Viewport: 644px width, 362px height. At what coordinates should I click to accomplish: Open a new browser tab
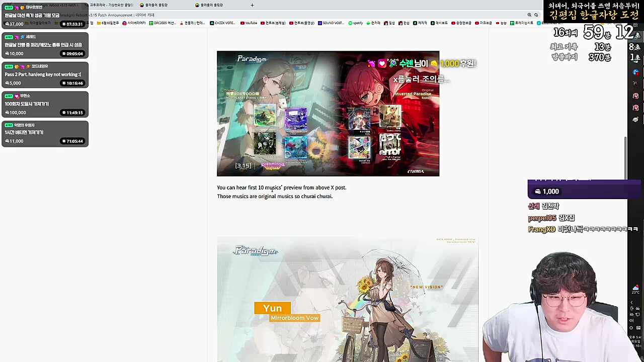252,5
